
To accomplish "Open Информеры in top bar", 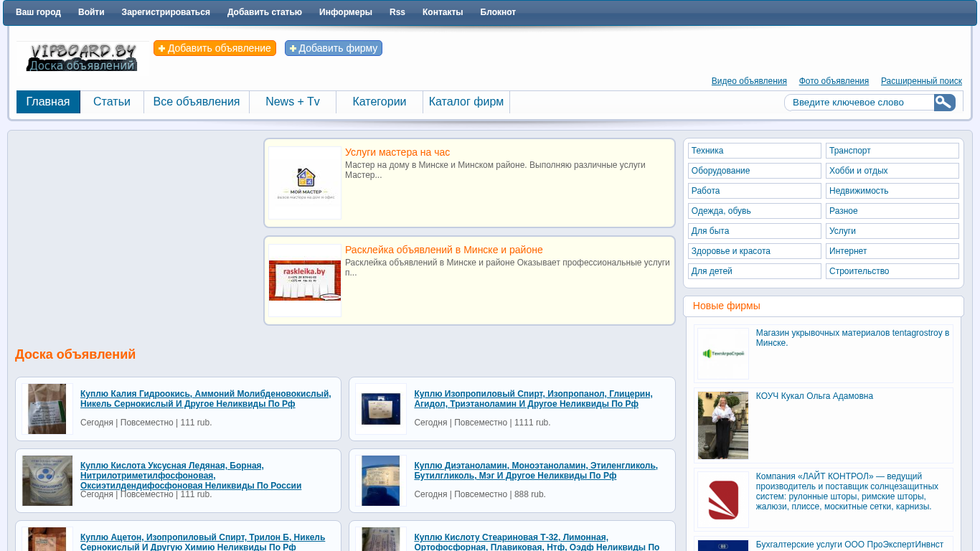I will 346,12.
